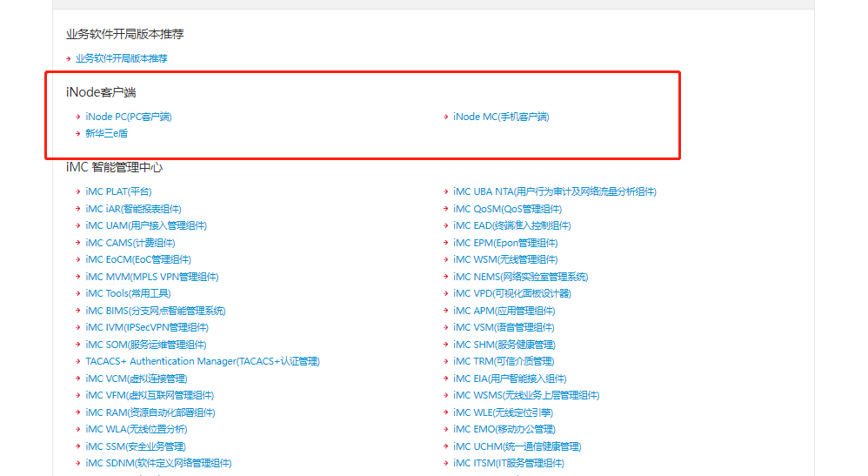Open iMC MVM(MPLS VPN管理组件) link
868x476 pixels.
(x=152, y=277)
